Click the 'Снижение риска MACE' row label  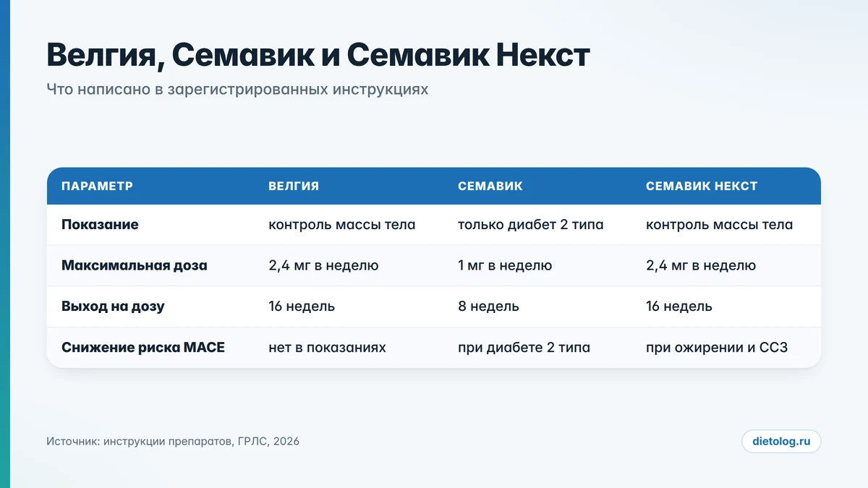[143, 348]
